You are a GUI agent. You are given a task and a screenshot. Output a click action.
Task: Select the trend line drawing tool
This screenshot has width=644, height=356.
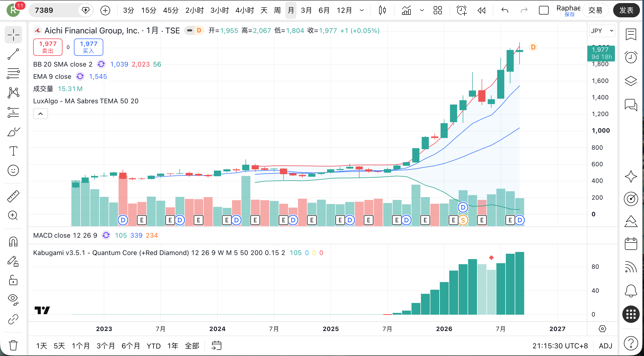(x=13, y=54)
